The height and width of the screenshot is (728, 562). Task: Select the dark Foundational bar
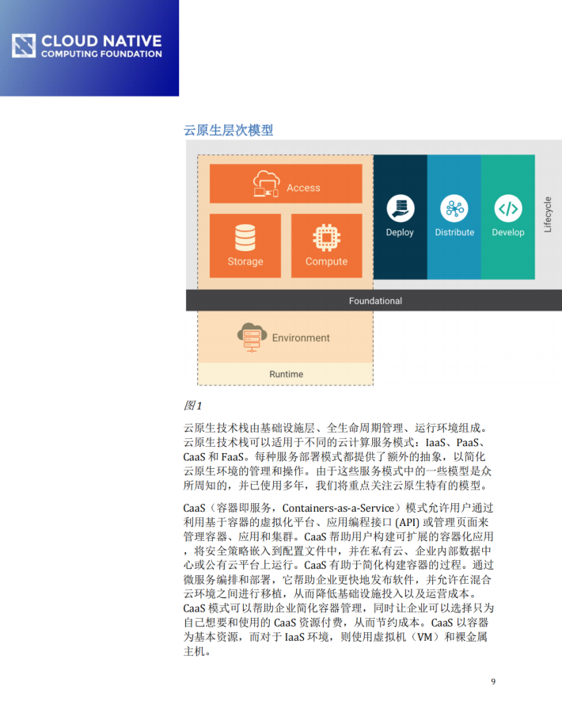pos(374,300)
